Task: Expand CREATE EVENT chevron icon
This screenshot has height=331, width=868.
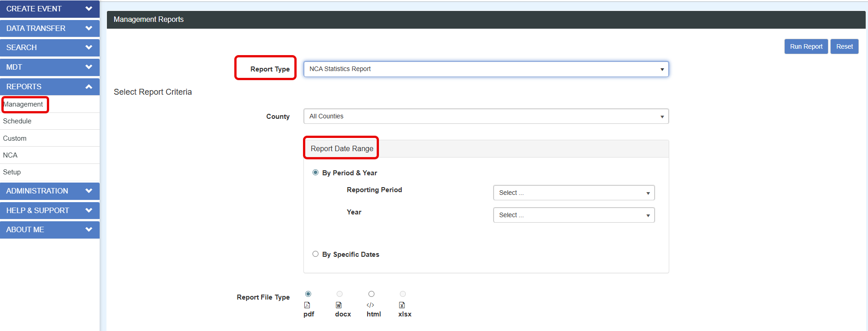Action: point(89,9)
